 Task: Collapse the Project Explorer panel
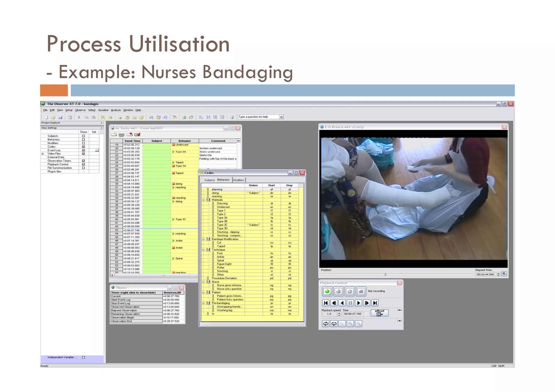tap(102, 123)
